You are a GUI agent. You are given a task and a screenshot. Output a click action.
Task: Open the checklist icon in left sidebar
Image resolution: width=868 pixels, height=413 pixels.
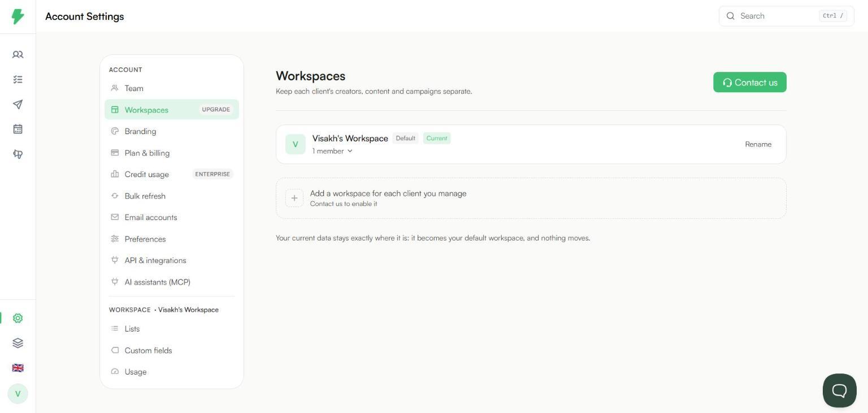(x=18, y=80)
